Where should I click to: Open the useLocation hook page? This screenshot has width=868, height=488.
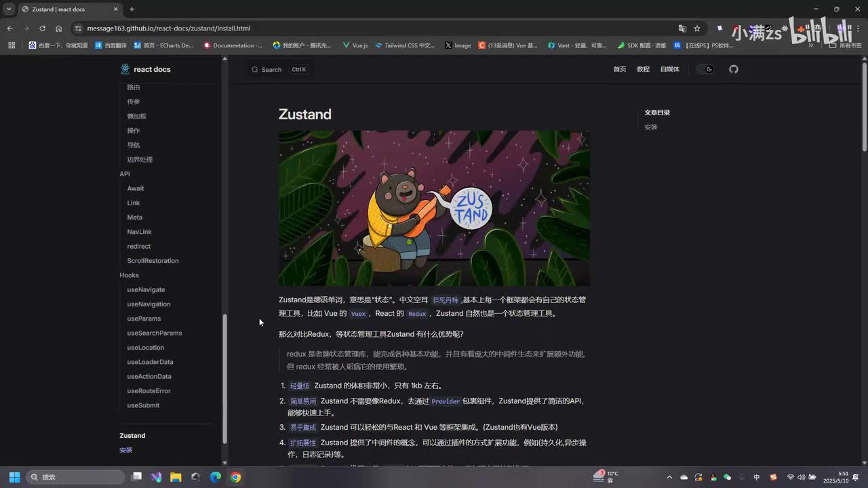(x=146, y=348)
